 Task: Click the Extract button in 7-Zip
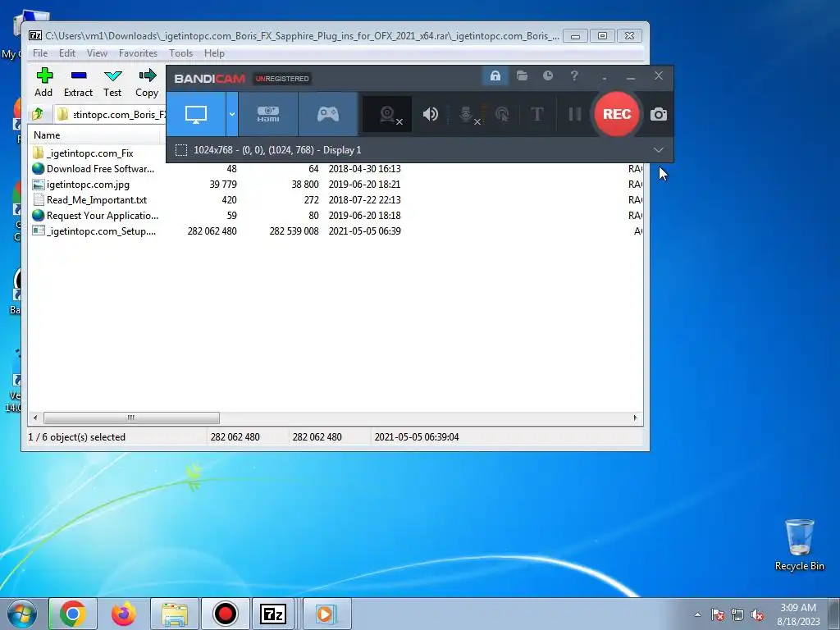click(78, 83)
